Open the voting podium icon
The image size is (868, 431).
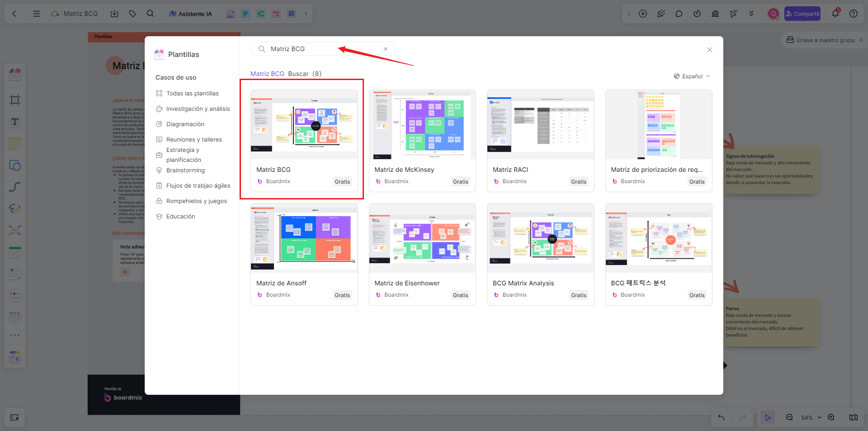715,14
